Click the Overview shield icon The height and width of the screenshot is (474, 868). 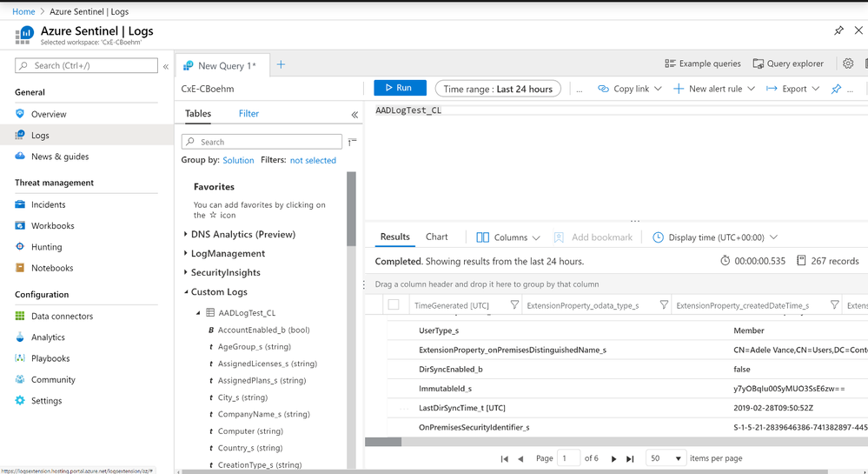[x=20, y=114]
